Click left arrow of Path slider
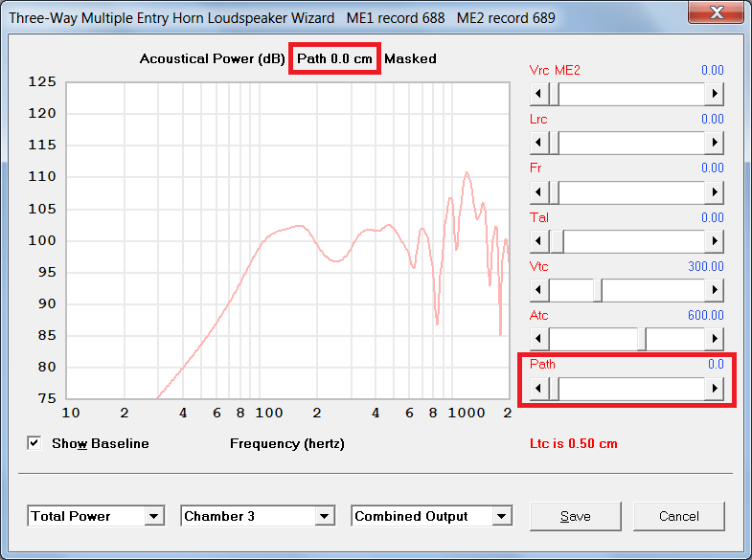This screenshot has height=560, width=752. pos(539,388)
